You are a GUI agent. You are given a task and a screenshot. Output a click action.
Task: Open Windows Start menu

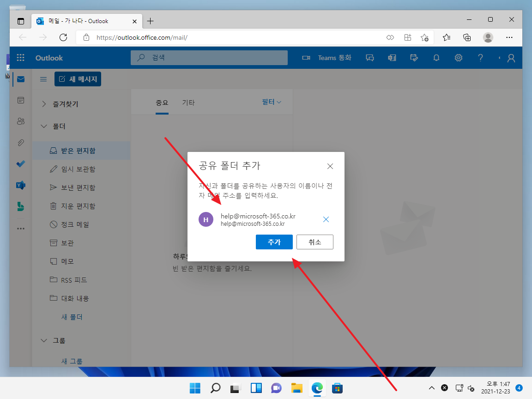point(195,388)
